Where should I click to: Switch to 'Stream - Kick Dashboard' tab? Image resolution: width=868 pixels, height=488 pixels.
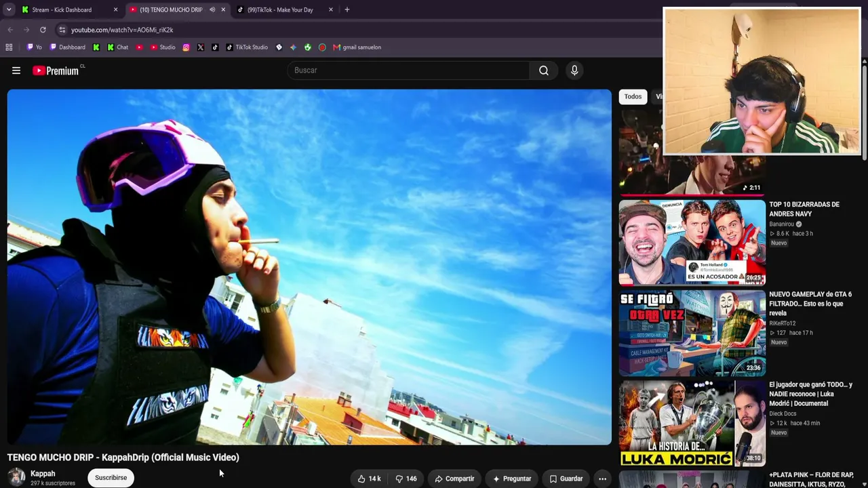68,9
